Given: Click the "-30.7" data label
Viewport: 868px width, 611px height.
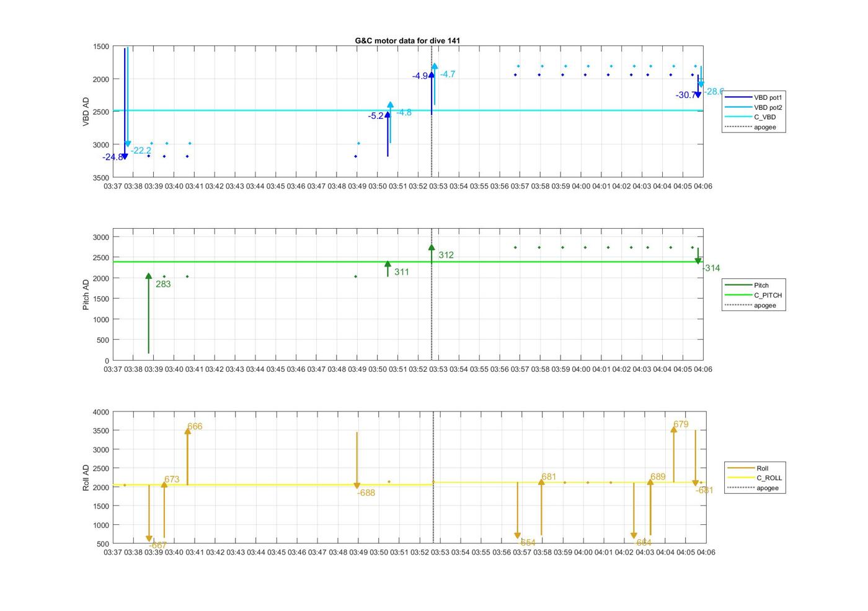Looking at the screenshot, I should pos(686,95).
